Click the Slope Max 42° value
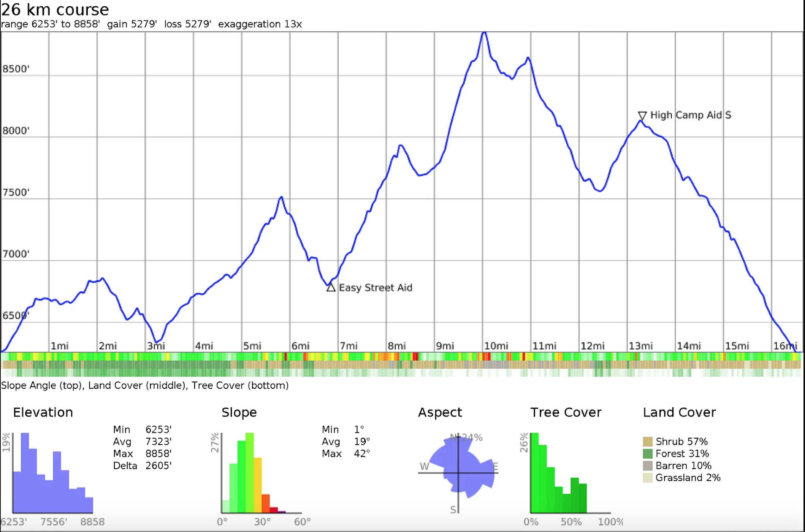Viewport: 805px width, 532px height. 362,454
